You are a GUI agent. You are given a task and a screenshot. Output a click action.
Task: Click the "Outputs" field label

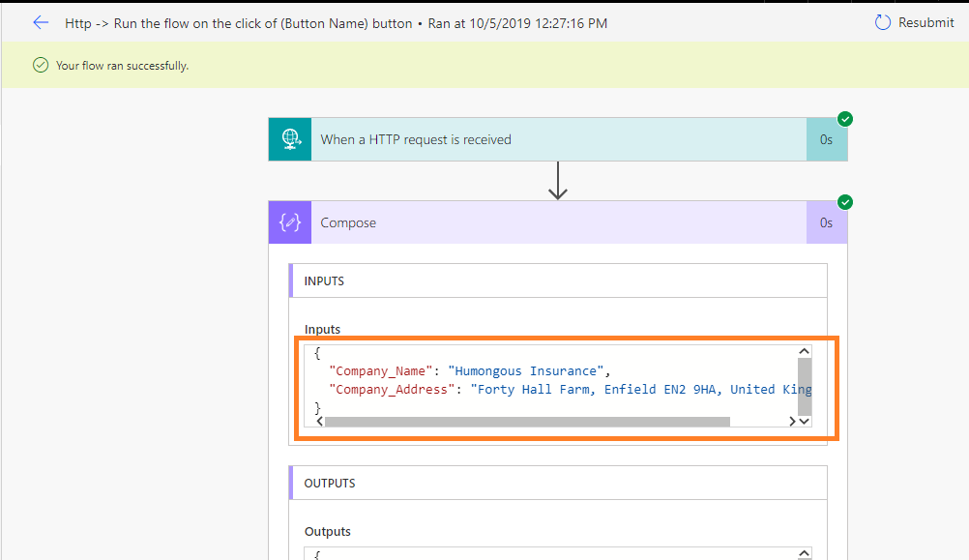click(328, 532)
